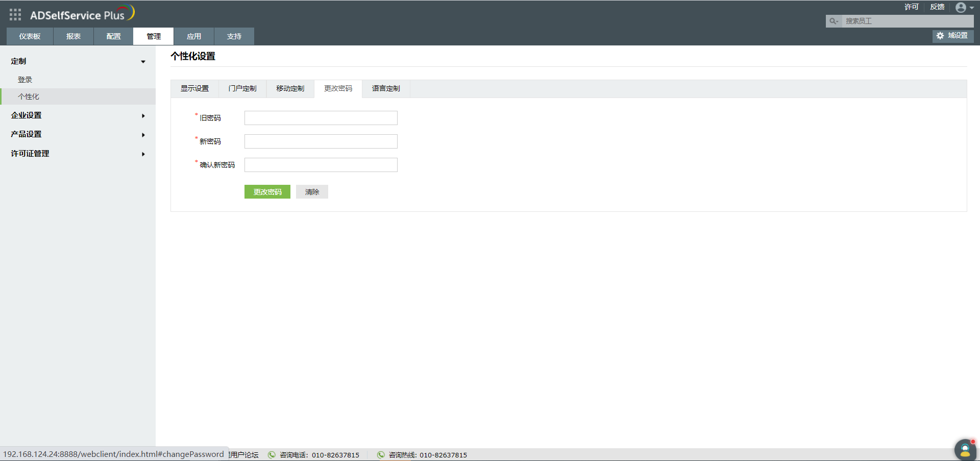Click the phone icon beside 咨询电话

click(x=272, y=455)
